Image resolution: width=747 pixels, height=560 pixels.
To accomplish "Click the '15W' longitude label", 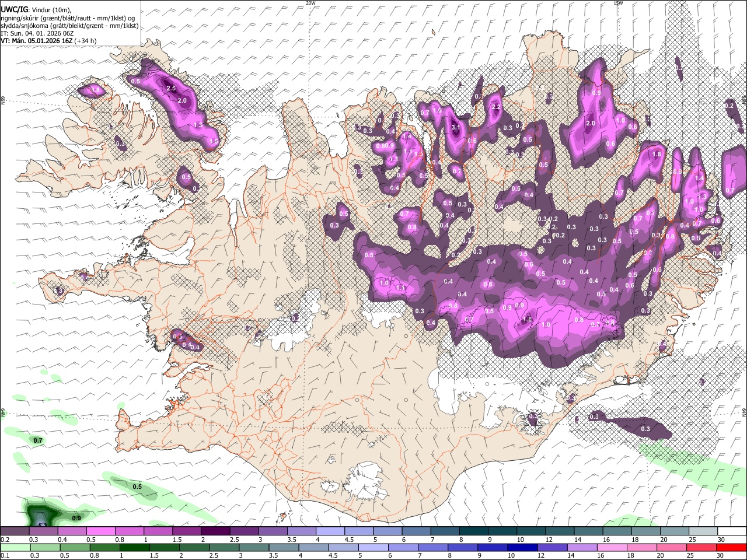I will (618, 3).
